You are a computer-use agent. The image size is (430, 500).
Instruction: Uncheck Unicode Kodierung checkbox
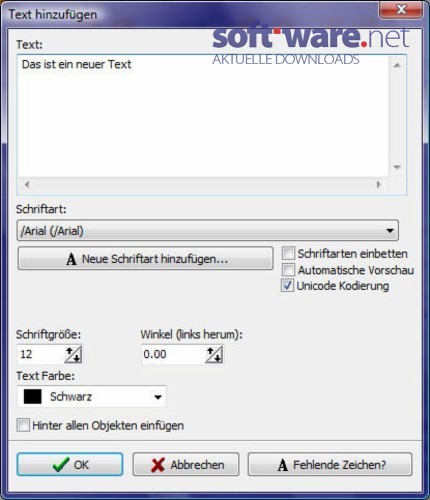tap(287, 286)
